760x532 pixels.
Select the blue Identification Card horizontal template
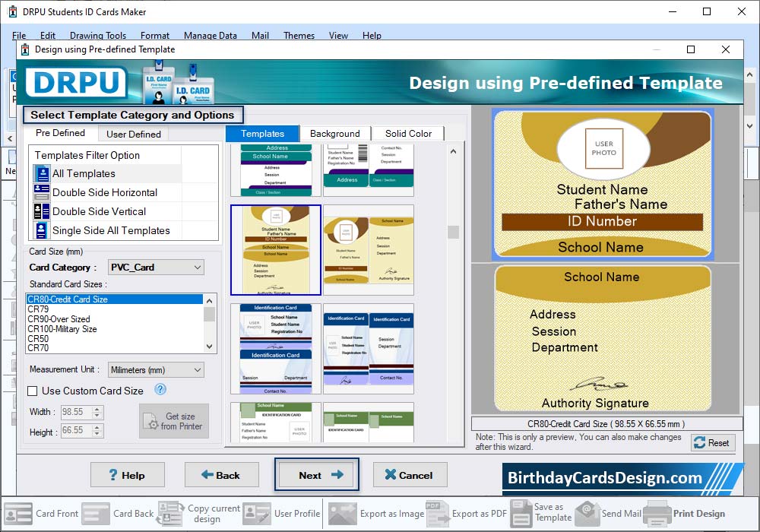click(369, 348)
